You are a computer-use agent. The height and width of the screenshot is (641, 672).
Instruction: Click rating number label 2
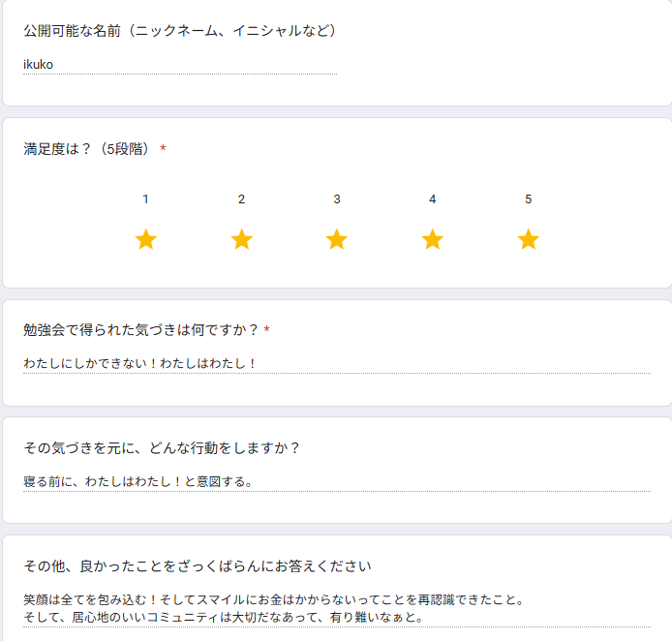click(x=242, y=199)
